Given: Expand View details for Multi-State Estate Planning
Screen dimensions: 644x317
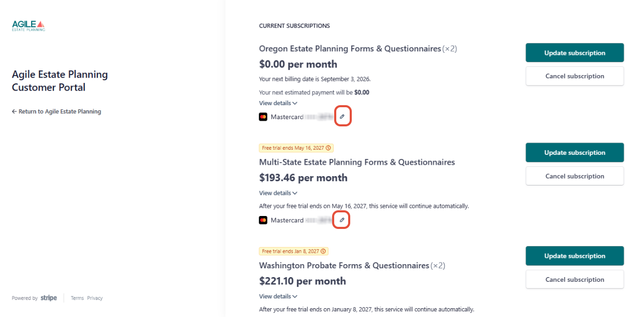Looking at the screenshot, I should (x=278, y=193).
